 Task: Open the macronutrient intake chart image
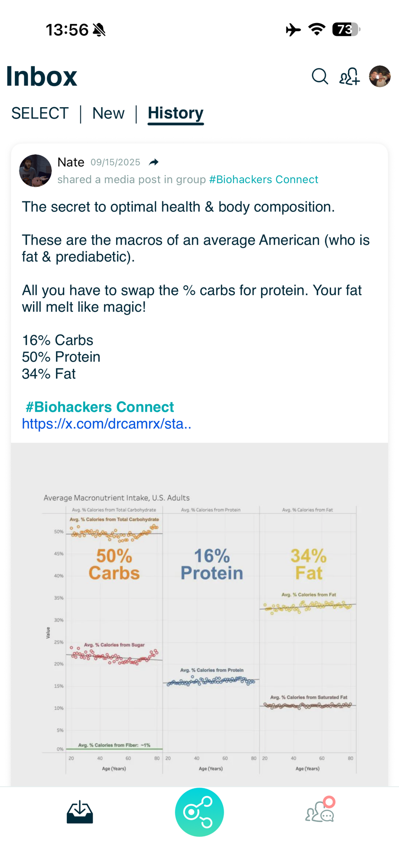point(199,624)
